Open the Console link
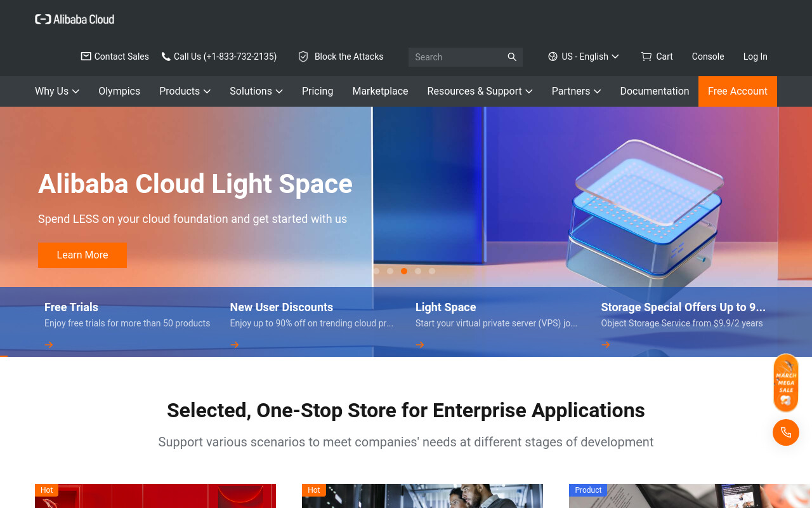 point(708,57)
